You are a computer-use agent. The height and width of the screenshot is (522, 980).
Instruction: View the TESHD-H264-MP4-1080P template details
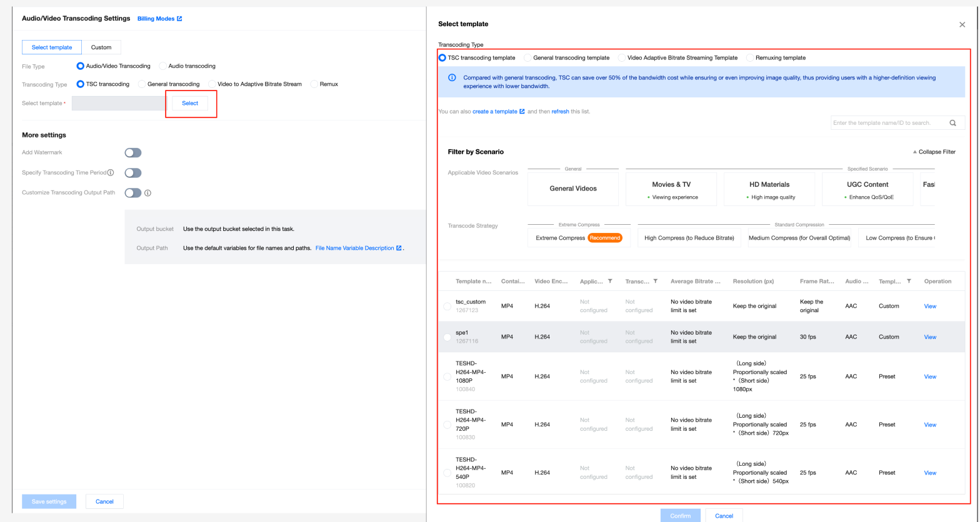[x=930, y=377]
